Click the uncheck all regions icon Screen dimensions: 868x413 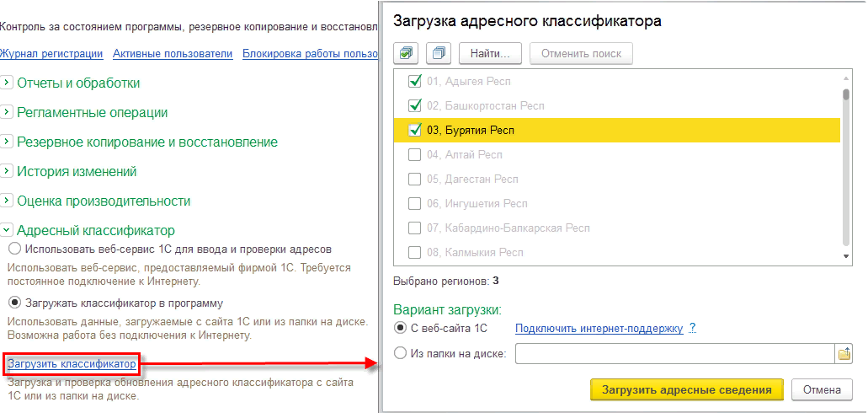click(x=439, y=53)
